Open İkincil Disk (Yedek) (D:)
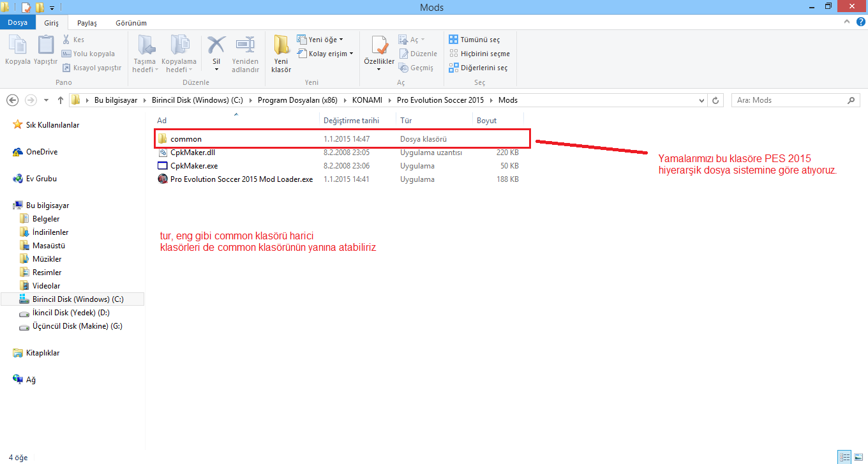Screen dimensions: 868x464 [x=64, y=313]
